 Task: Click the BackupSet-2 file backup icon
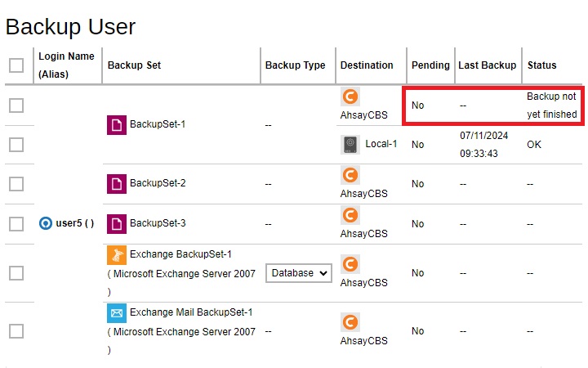(117, 184)
